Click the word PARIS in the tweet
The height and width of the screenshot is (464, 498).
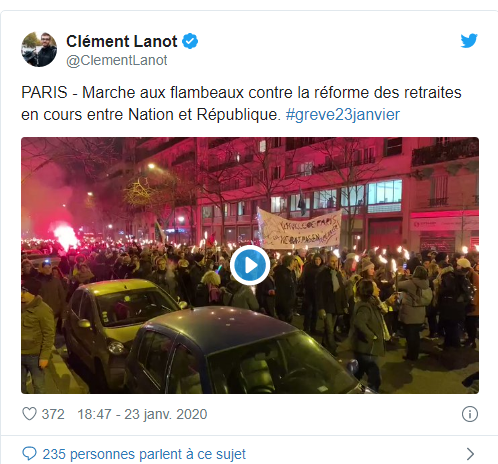(x=44, y=92)
